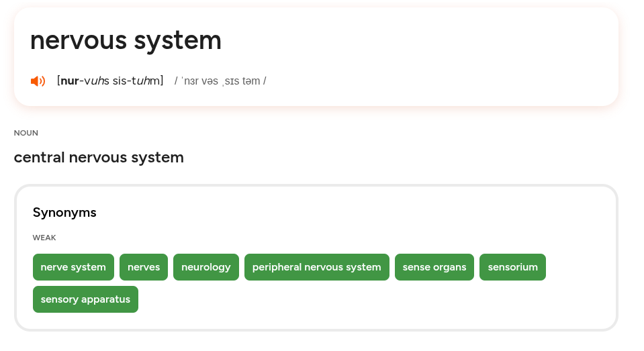This screenshot has height=351, width=644.
Task: Open the 'sensorium' synonym
Action: [x=512, y=267]
